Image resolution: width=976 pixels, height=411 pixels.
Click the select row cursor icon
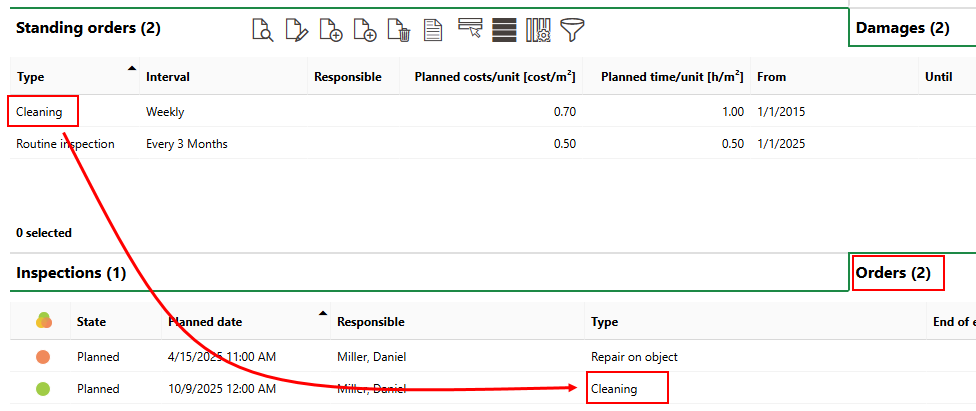470,29
